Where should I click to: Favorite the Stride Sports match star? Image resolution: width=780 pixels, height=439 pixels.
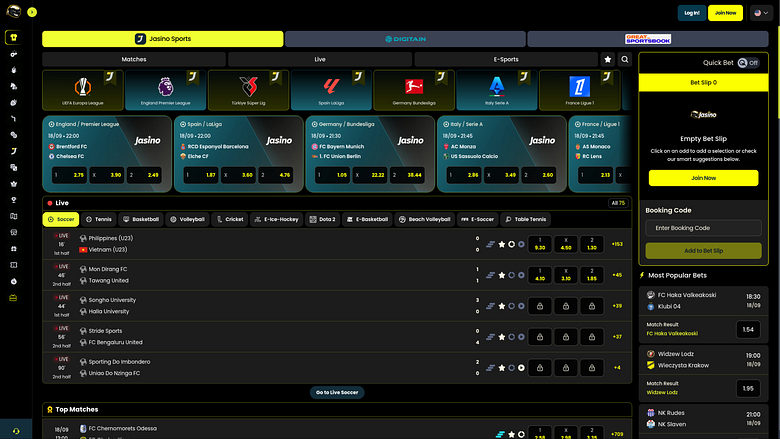(x=501, y=337)
